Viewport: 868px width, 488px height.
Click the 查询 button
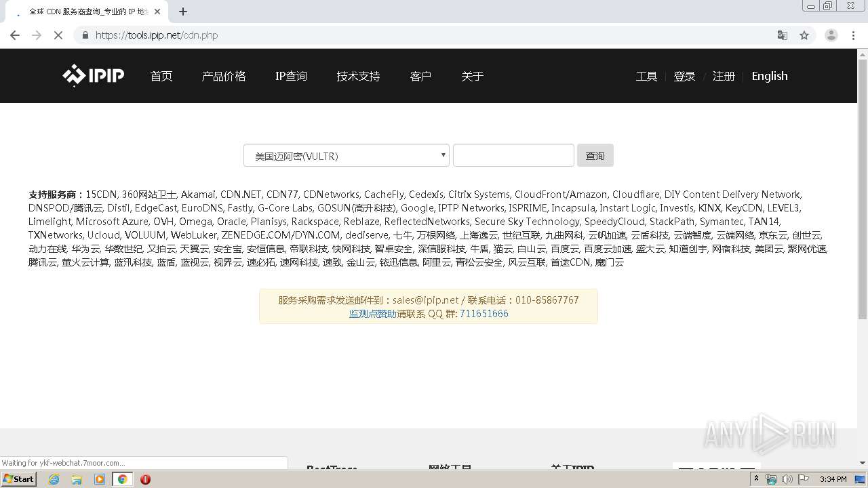point(595,155)
